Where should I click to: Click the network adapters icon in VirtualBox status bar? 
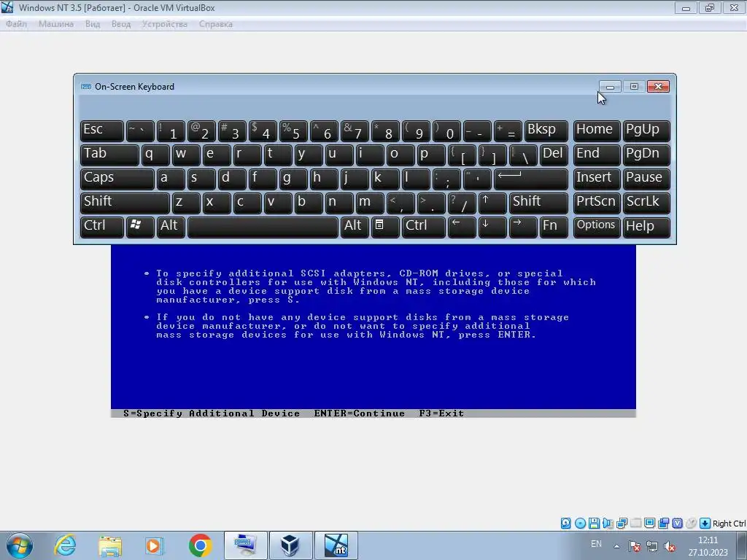[622, 524]
